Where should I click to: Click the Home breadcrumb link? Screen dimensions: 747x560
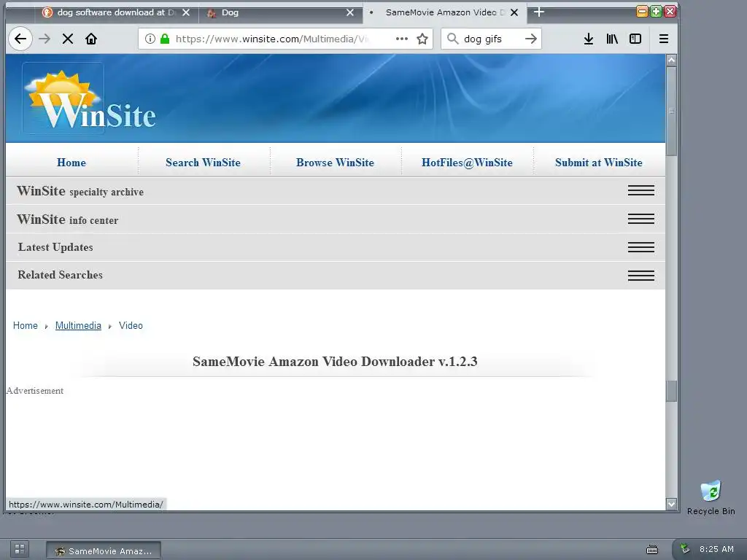[x=26, y=325]
